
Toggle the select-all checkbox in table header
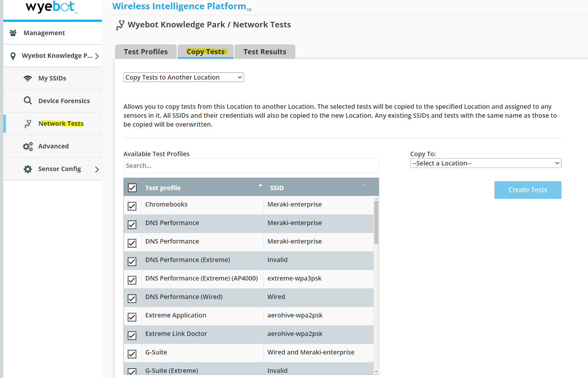coord(132,188)
